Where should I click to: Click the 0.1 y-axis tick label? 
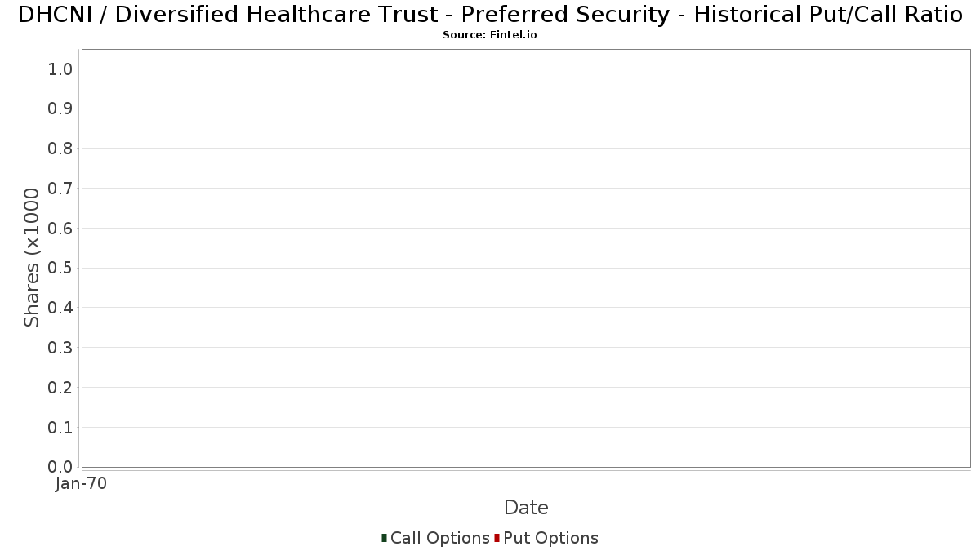[x=60, y=428]
